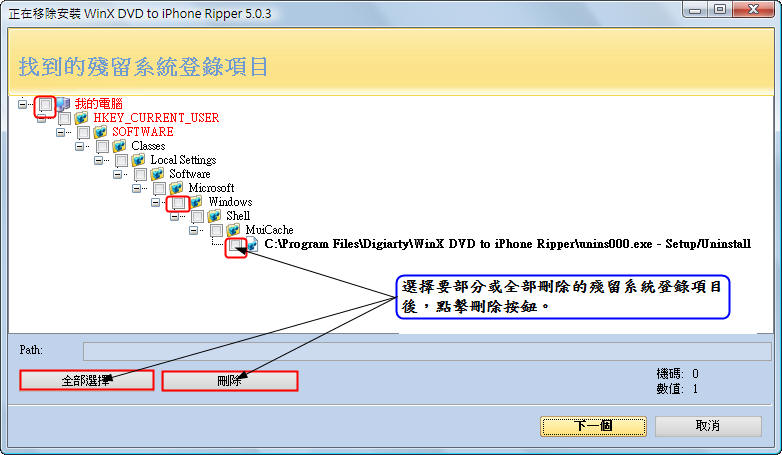This screenshot has height=455, width=782.
Task: Click the Microsoft registry key icon
Action: 177,188
